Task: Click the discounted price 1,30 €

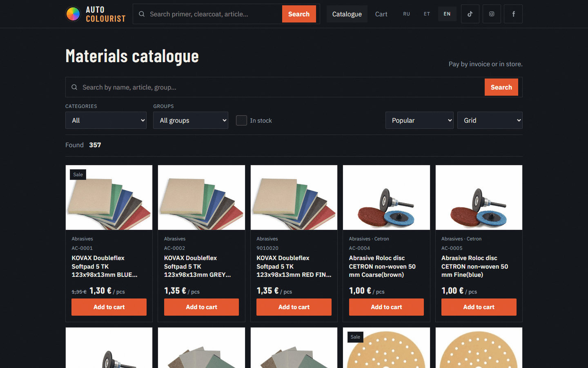Action: coord(100,291)
